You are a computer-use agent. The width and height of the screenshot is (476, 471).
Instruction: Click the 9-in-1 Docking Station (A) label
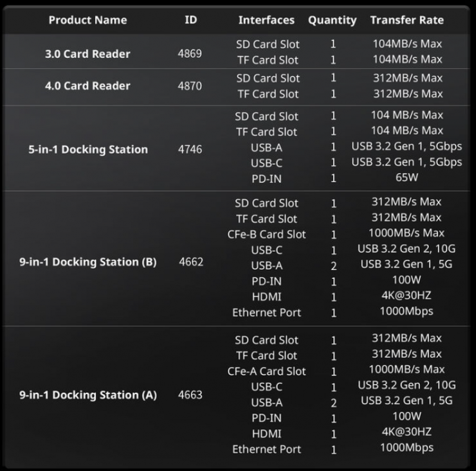88,395
